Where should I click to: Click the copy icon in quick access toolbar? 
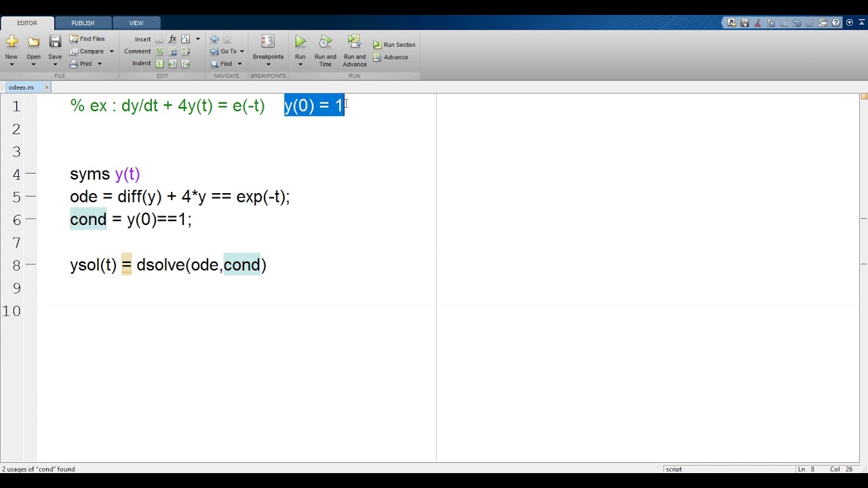(771, 23)
